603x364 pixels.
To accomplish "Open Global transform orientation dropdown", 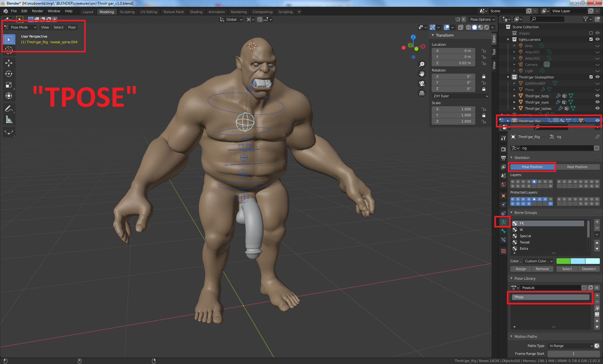I will (x=231, y=20).
